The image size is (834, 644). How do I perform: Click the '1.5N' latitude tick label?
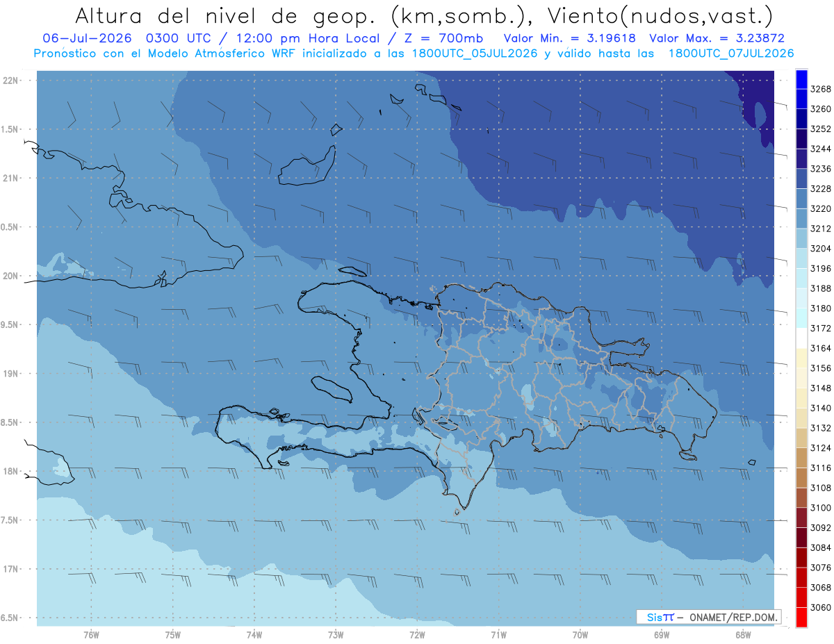[x=8, y=129]
